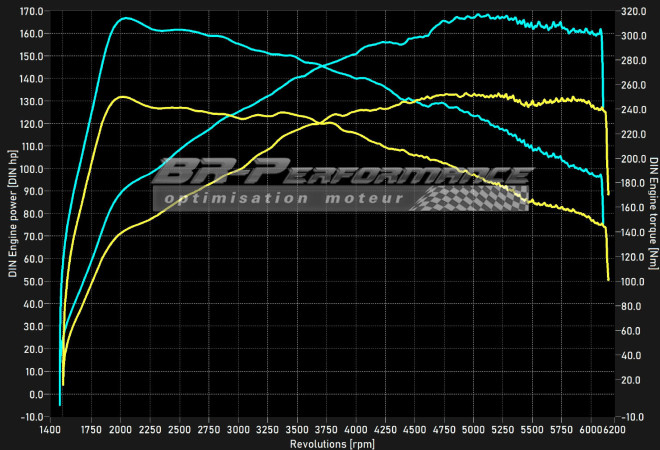Select the 'DIN Engine power [DIN hp]' axis title
The height and width of the screenshot is (450, 660).
coord(12,214)
